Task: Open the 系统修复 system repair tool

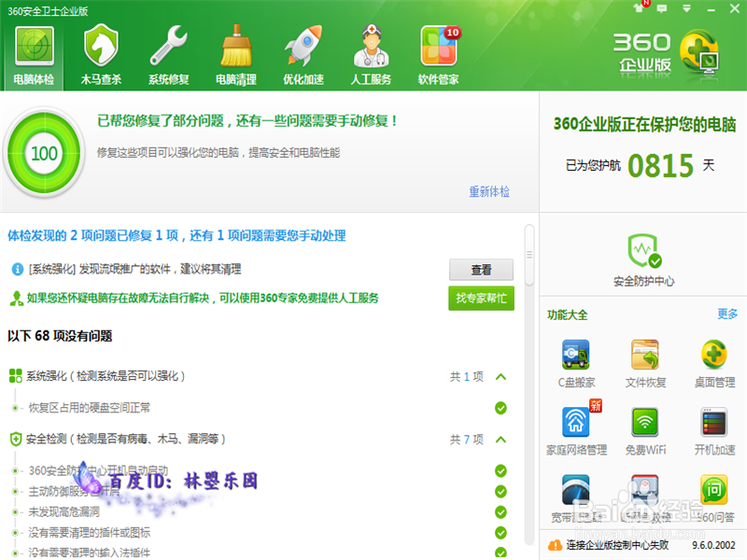Action: pyautogui.click(x=168, y=51)
